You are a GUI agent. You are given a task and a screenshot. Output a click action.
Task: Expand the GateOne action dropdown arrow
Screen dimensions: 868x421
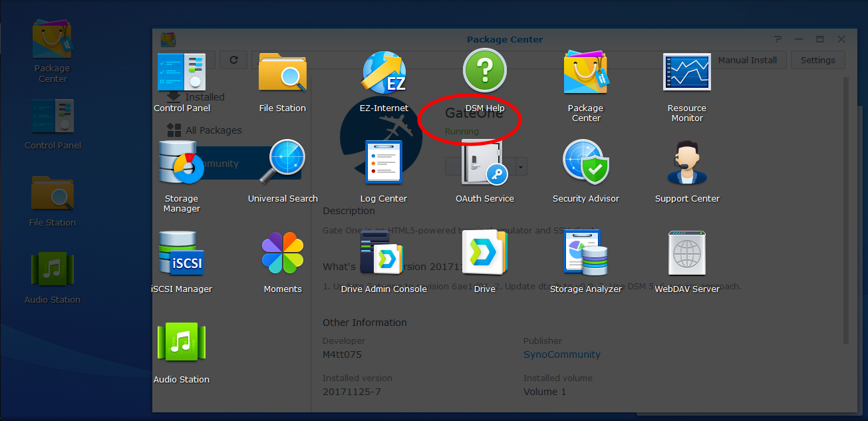(521, 166)
